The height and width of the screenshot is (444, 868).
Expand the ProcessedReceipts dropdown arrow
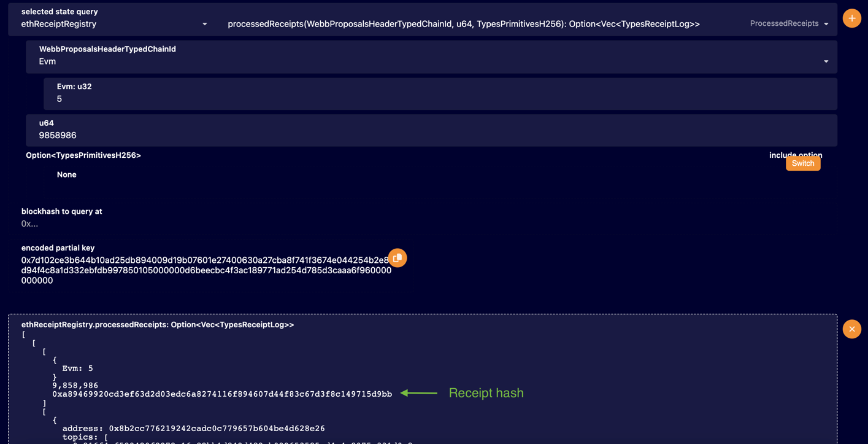click(x=826, y=24)
